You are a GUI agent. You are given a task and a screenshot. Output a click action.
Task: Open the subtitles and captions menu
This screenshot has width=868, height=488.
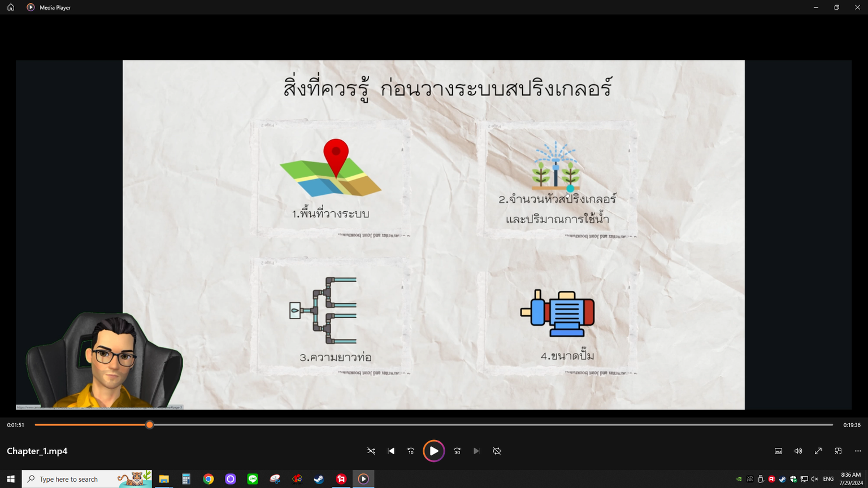[778, 451]
